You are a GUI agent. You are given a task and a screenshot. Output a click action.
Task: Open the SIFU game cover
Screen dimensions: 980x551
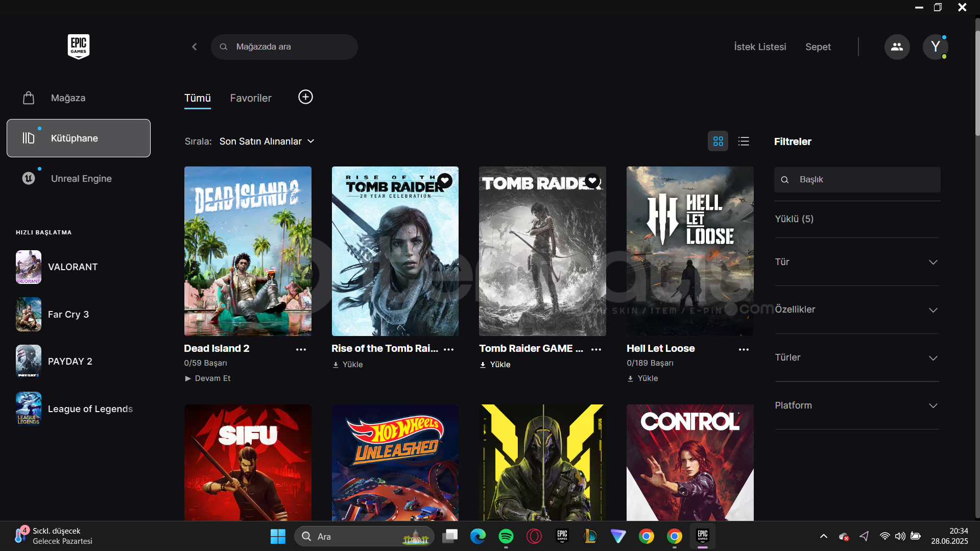click(248, 463)
